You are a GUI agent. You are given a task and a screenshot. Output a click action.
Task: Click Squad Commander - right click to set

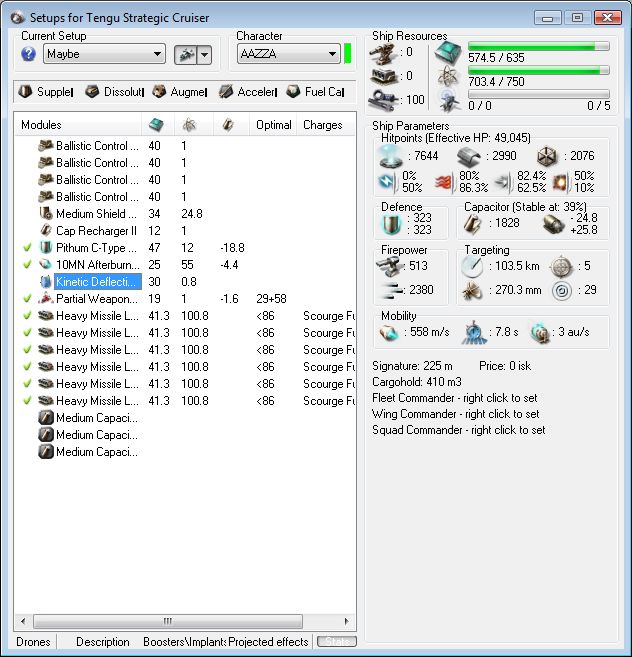click(458, 430)
